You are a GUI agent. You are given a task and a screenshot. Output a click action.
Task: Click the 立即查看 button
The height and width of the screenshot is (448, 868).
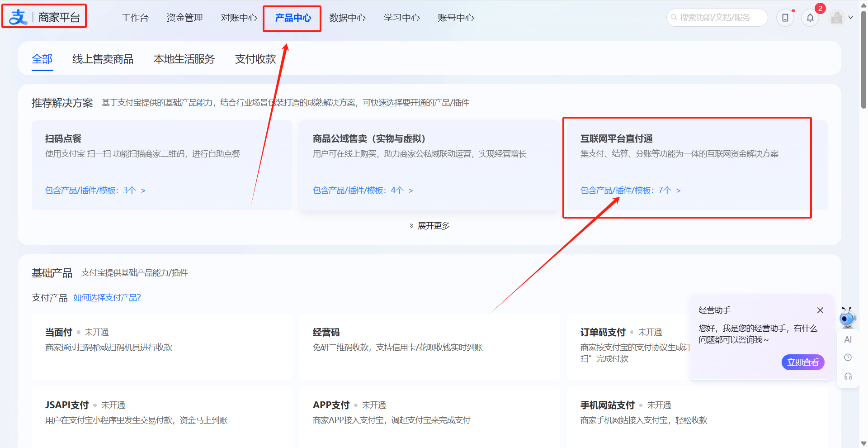(803, 362)
